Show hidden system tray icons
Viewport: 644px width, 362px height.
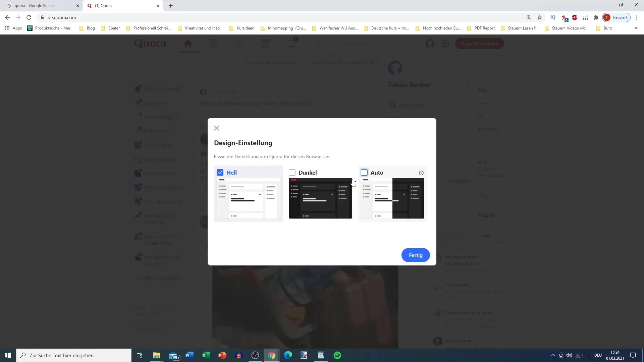click(553, 355)
